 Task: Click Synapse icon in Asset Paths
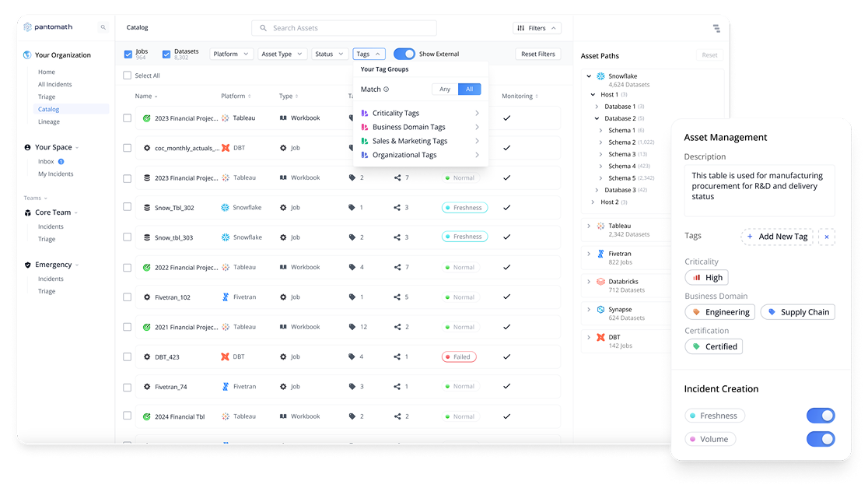600,309
